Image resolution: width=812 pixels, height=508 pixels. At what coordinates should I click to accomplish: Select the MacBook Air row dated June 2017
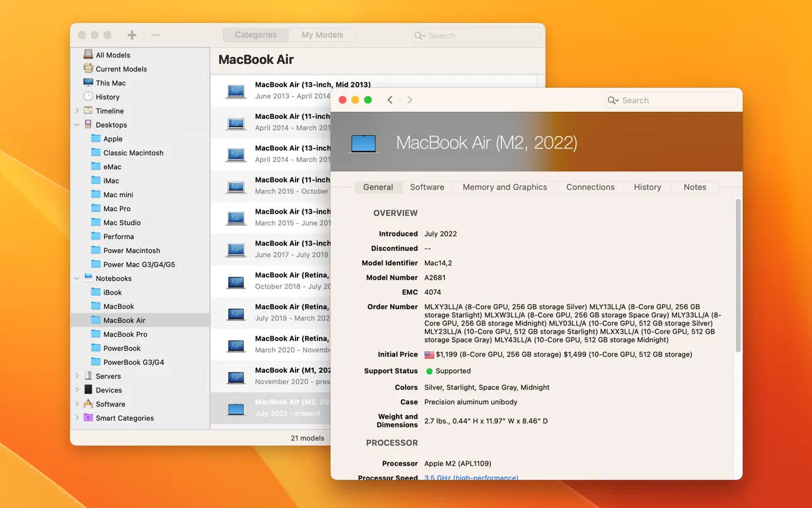(x=270, y=249)
